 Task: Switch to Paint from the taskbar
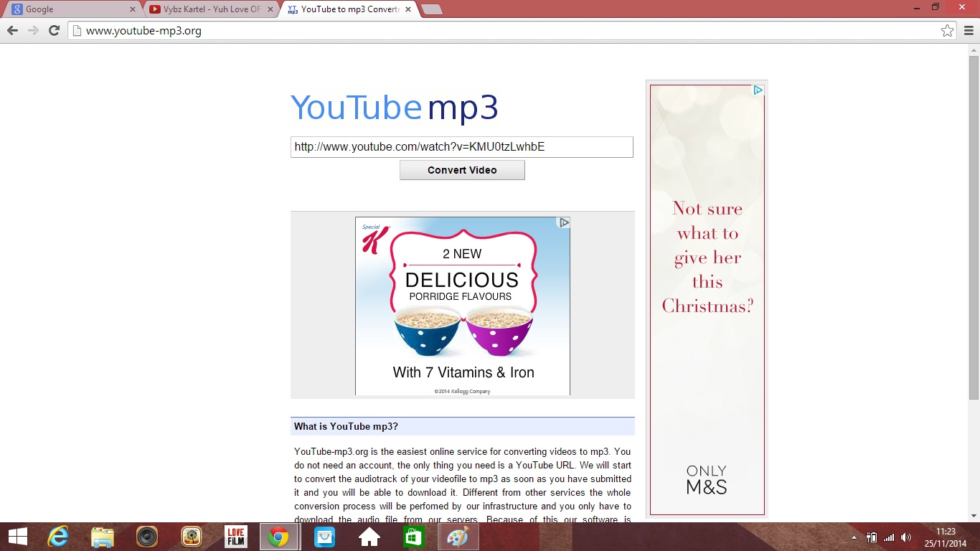point(457,537)
